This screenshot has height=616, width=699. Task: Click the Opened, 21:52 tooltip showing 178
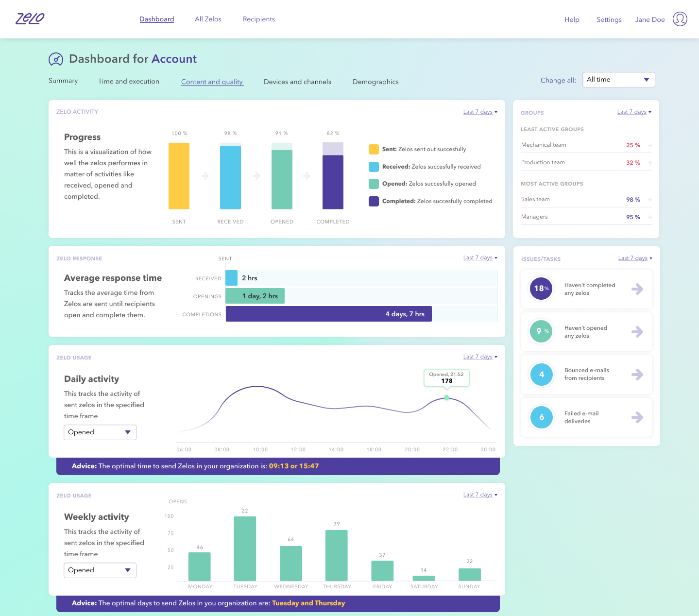pyautogui.click(x=447, y=378)
